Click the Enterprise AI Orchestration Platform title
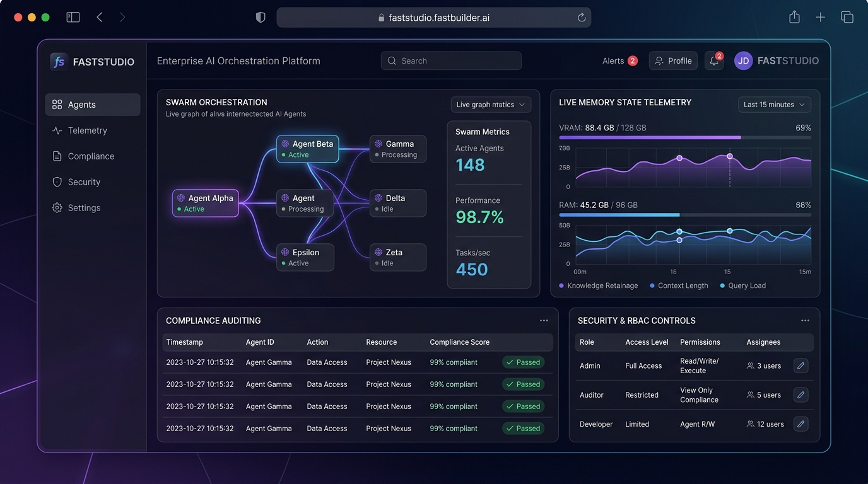 point(238,61)
